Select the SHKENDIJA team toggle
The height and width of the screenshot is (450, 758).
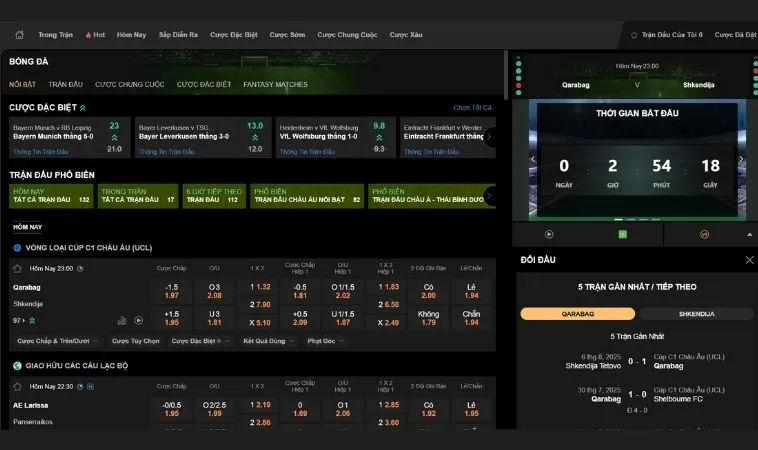click(x=696, y=314)
